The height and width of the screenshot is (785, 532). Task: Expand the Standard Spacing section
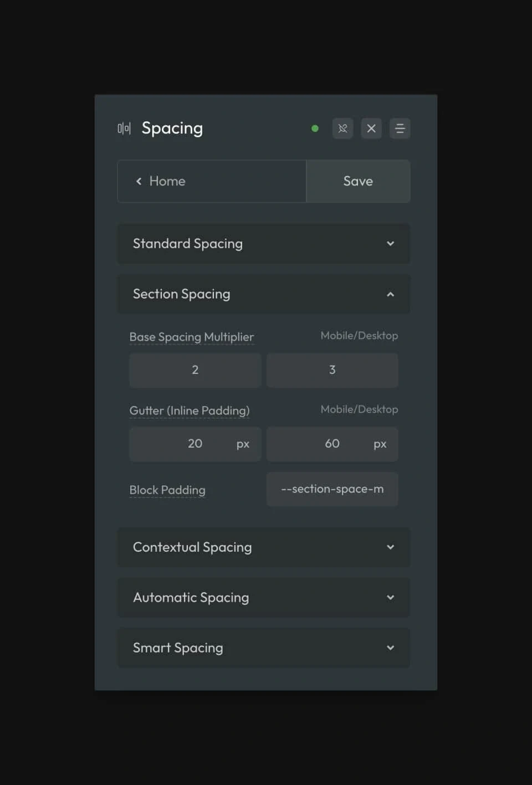263,244
